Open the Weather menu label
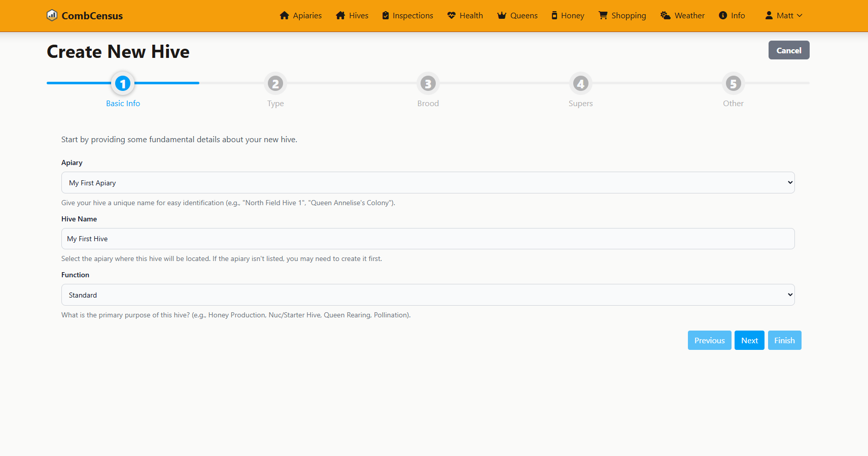The width and height of the screenshot is (868, 456). pos(690,16)
